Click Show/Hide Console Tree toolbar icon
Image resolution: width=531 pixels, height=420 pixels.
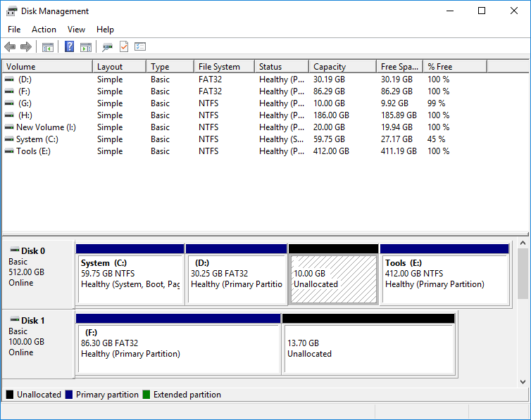pyautogui.click(x=48, y=47)
